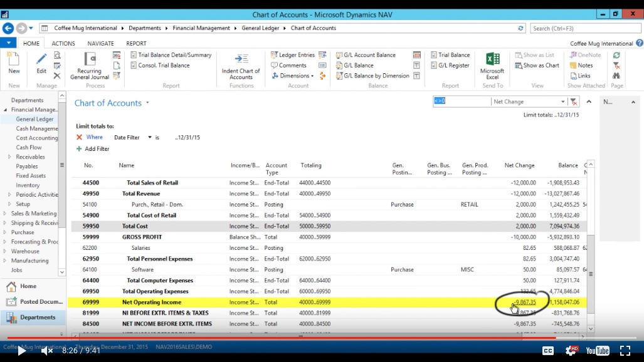The image size is (644, 362).
Task: Click the filter funnel clear icon
Action: click(574, 101)
